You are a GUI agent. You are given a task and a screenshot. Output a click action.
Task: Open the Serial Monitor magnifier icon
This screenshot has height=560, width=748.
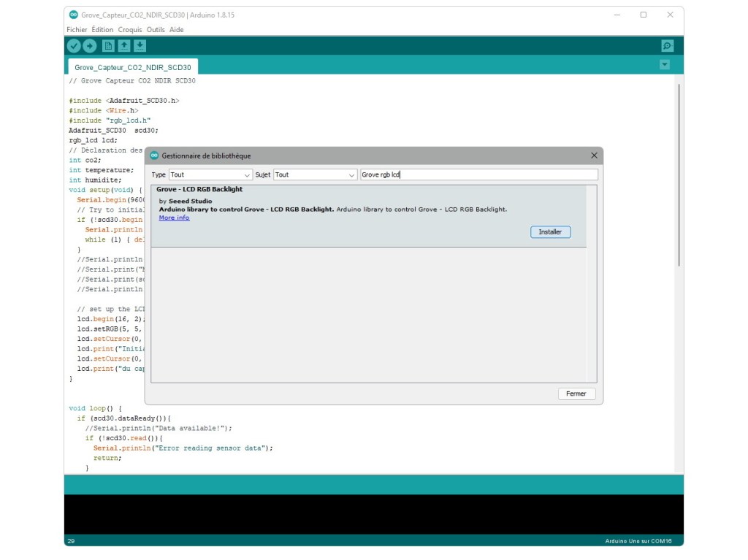[x=667, y=46]
